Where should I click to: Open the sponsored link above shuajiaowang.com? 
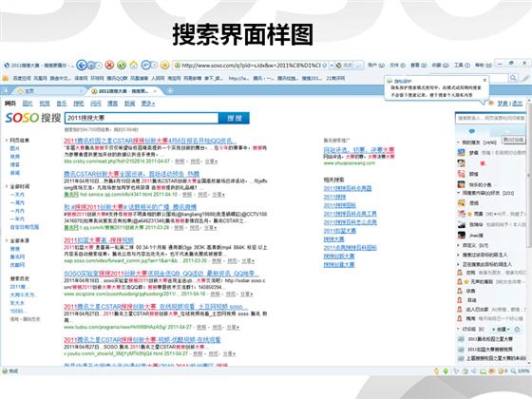click(x=359, y=150)
